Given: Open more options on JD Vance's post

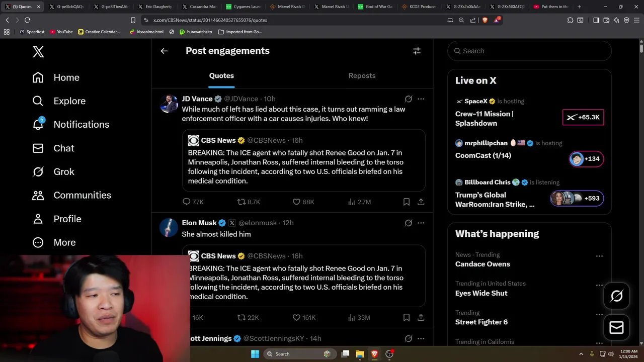Looking at the screenshot, I should [421, 99].
